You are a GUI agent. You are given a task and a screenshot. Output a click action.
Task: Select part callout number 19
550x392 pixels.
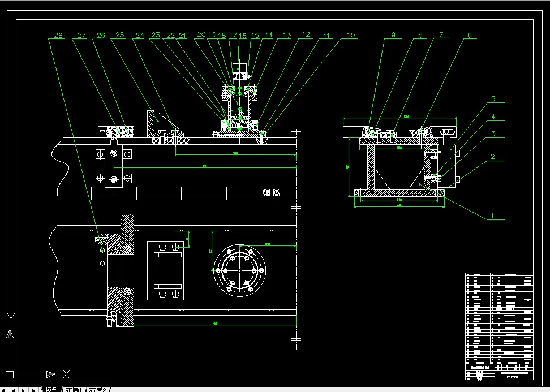pyautogui.click(x=213, y=35)
